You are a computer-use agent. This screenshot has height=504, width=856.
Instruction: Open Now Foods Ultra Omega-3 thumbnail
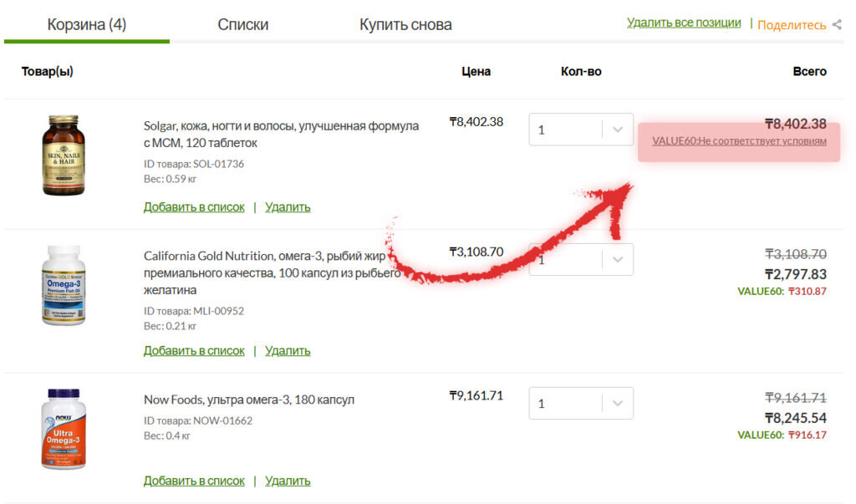[x=64, y=429]
